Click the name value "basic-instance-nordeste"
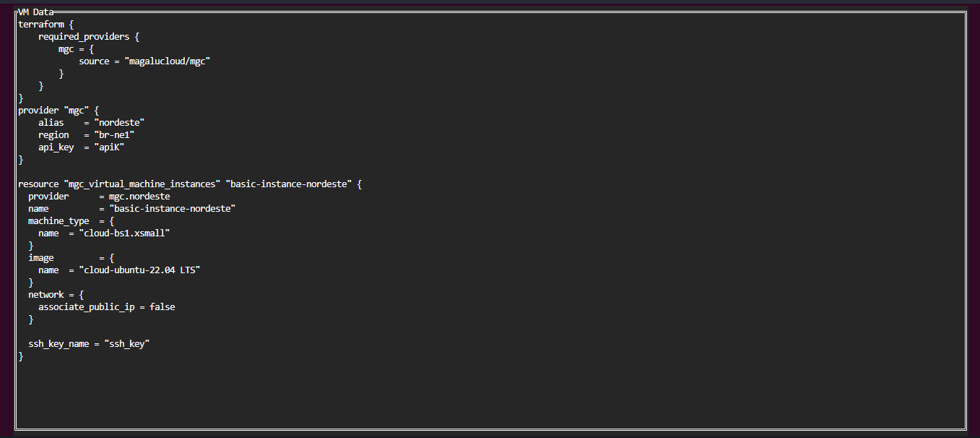 pos(173,208)
